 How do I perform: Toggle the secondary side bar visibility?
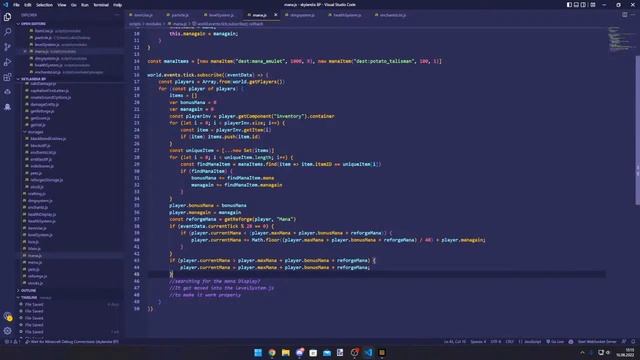[584, 4]
